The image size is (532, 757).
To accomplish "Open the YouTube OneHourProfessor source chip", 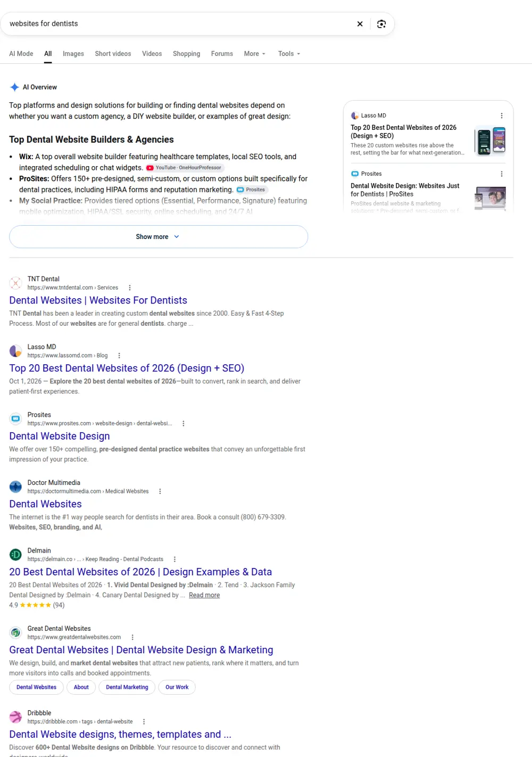I will (x=185, y=168).
